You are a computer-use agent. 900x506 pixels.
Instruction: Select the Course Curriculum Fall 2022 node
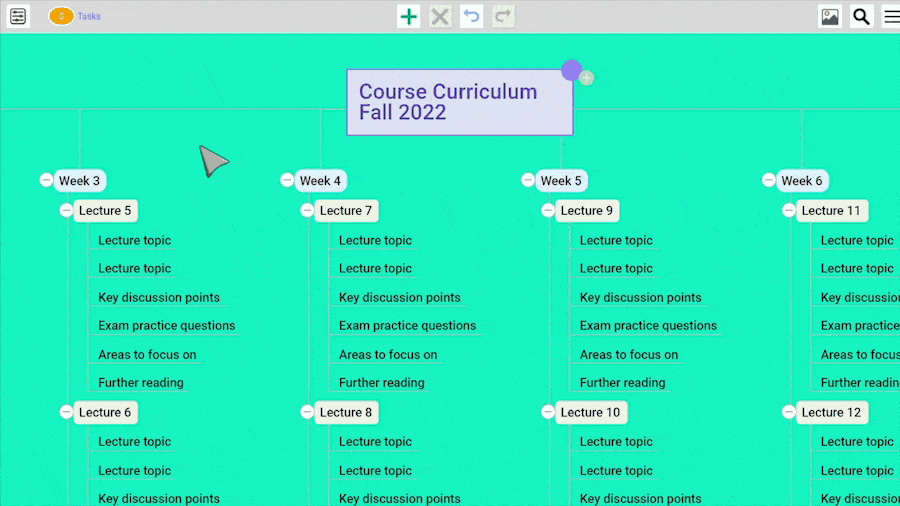coord(460,102)
